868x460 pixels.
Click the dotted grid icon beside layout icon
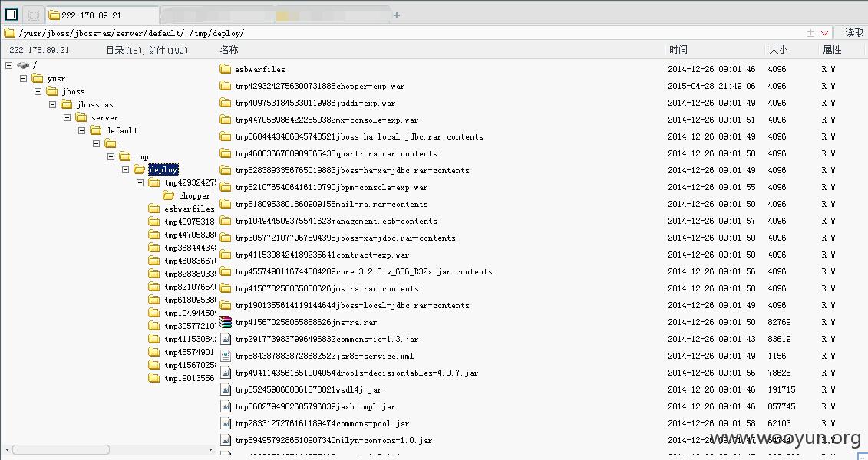[x=33, y=15]
